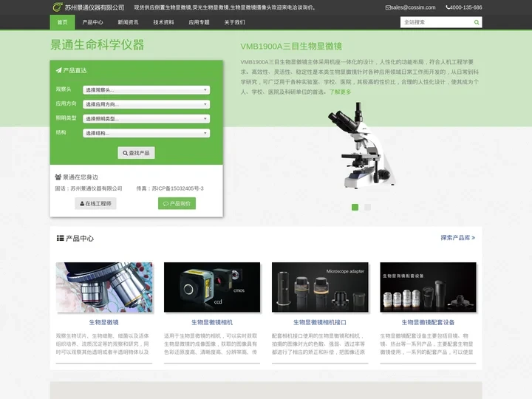Click the 苏州景通仪器有限公司 header name
Screen dimensions: 532x399
[95, 7]
